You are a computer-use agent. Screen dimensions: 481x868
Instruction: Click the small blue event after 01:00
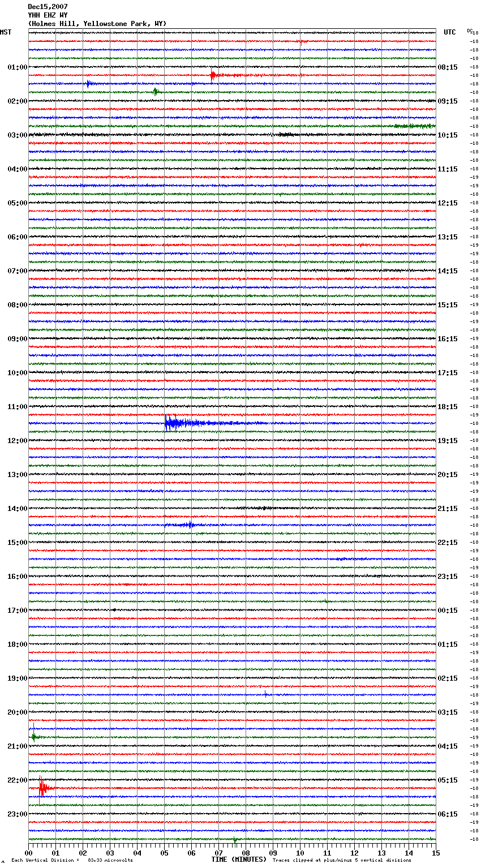89,84
